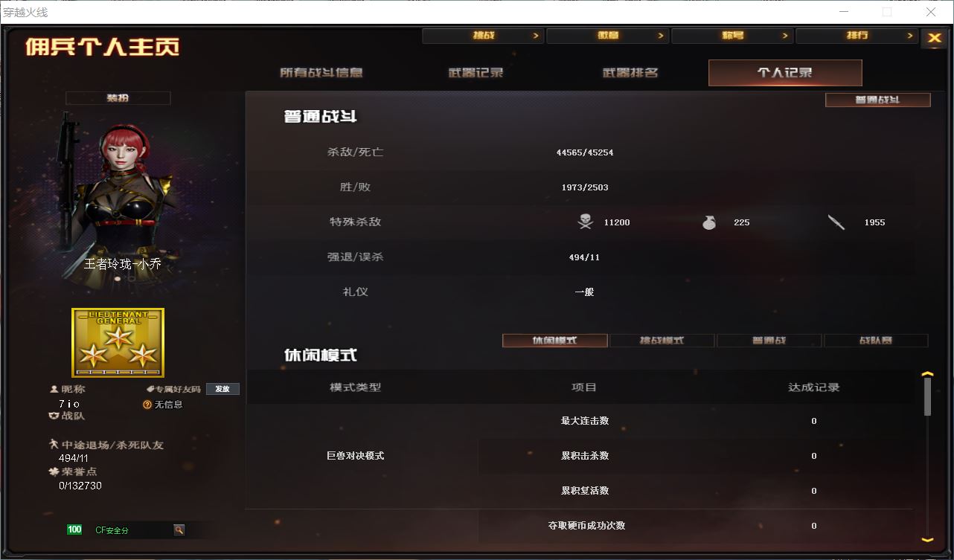The width and height of the screenshot is (954, 560).
Task: Click the green 100 safety score badge
Action: 74,530
